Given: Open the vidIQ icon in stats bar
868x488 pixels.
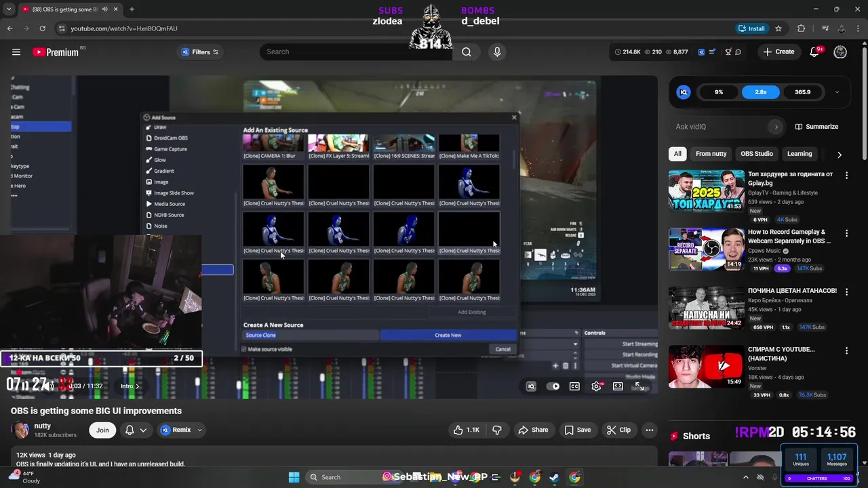Looking at the screenshot, I should pyautogui.click(x=701, y=52).
